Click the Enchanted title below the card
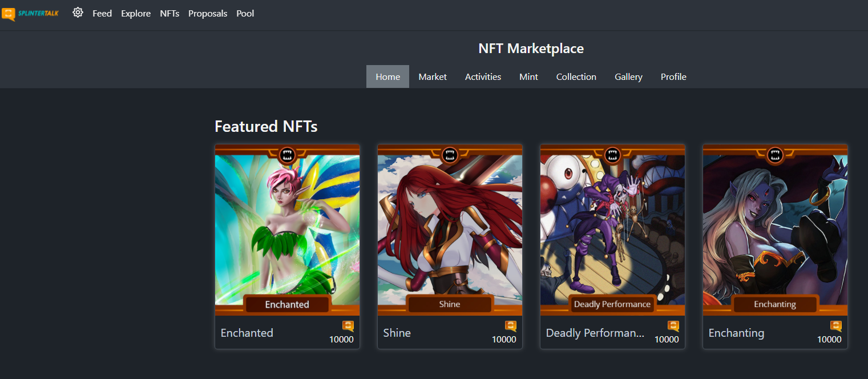868x379 pixels. coord(247,333)
